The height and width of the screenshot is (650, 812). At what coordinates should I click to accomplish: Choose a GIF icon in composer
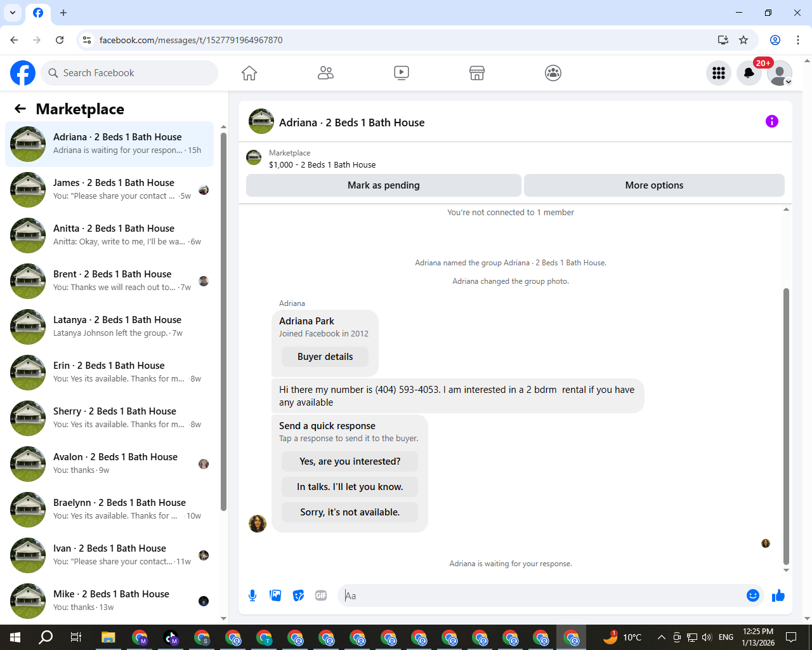pos(321,595)
